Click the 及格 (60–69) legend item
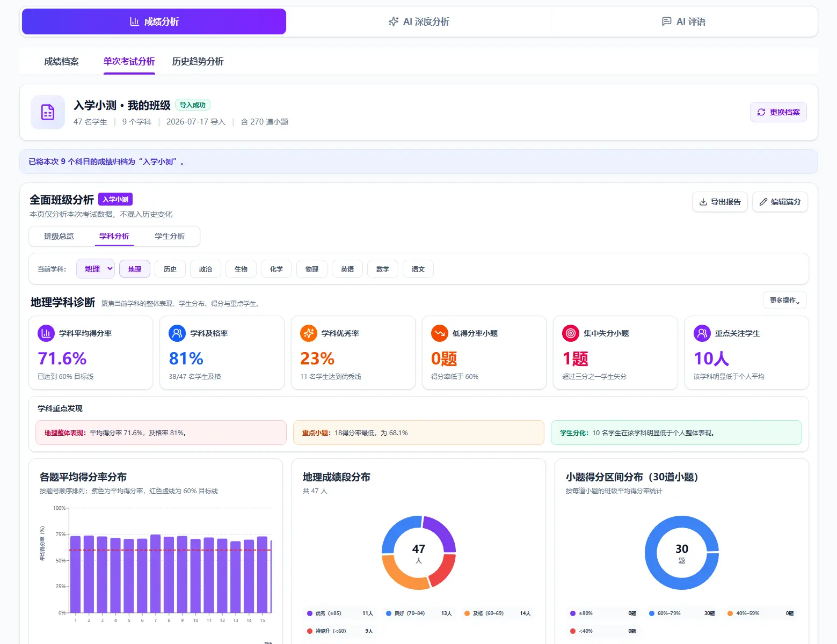The image size is (837, 644). [x=498, y=613]
